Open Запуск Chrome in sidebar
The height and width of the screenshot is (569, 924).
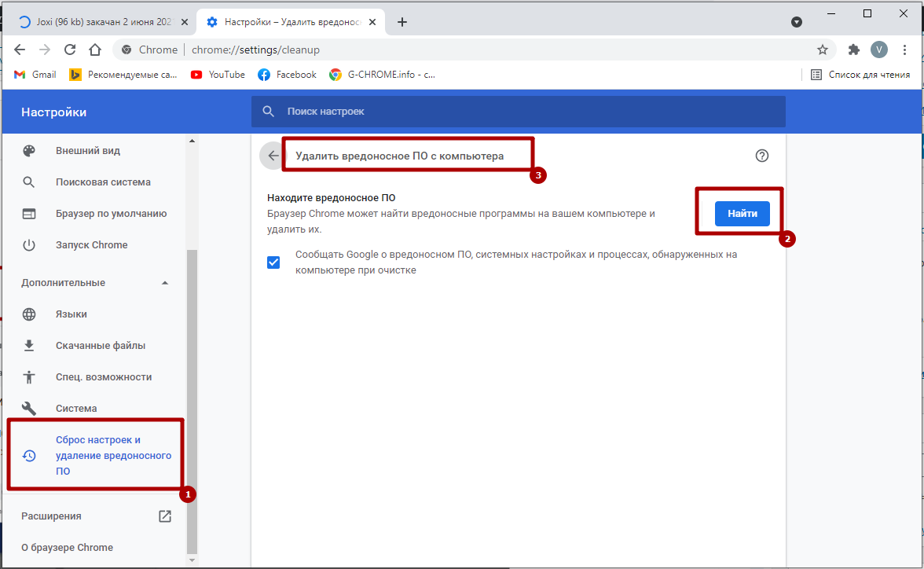91,244
